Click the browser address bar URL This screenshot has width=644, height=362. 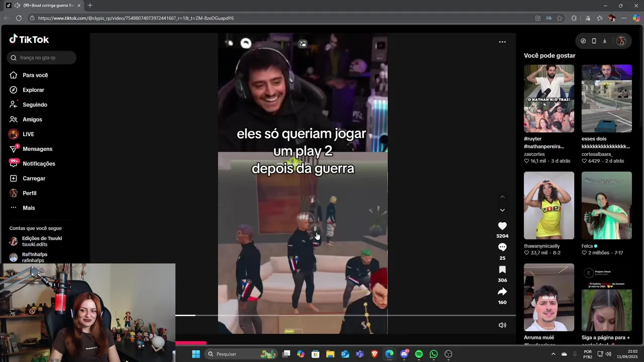pyautogui.click(x=136, y=18)
